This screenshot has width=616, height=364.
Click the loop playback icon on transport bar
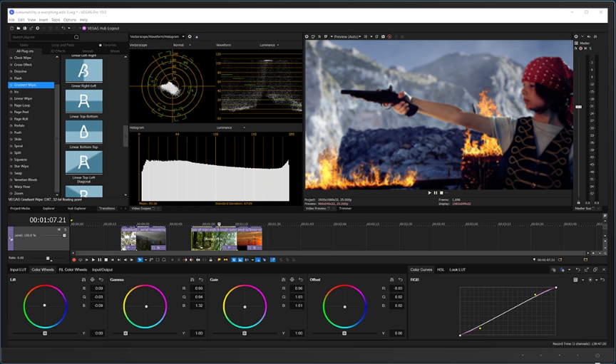[81, 260]
